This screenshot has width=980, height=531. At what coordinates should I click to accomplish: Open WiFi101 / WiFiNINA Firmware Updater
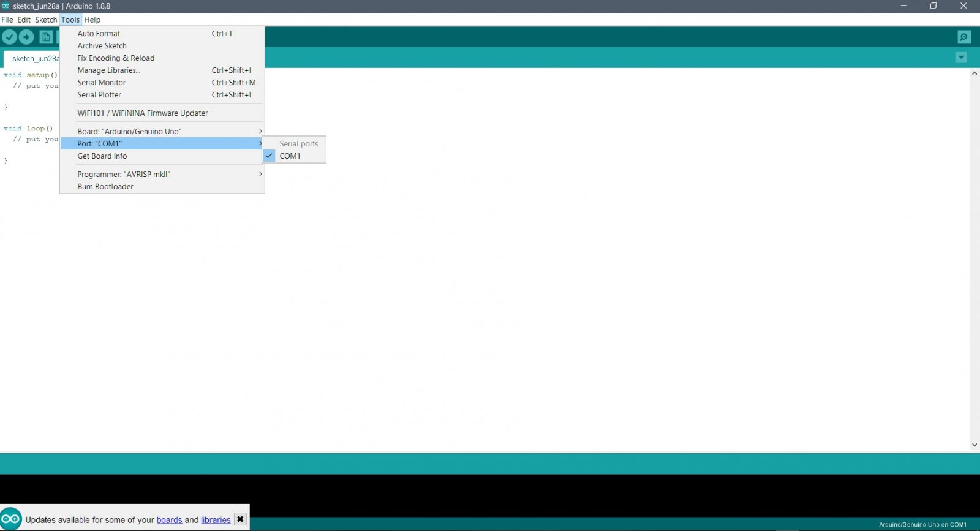coord(162,113)
